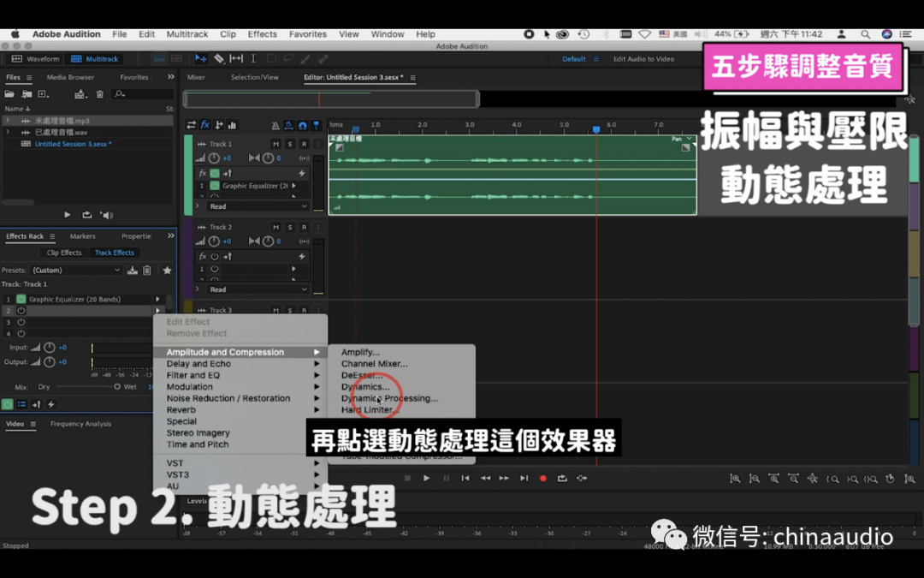The image size is (924, 578).
Task: Open Track 1 automation mode Read dropdown
Action: click(x=257, y=206)
